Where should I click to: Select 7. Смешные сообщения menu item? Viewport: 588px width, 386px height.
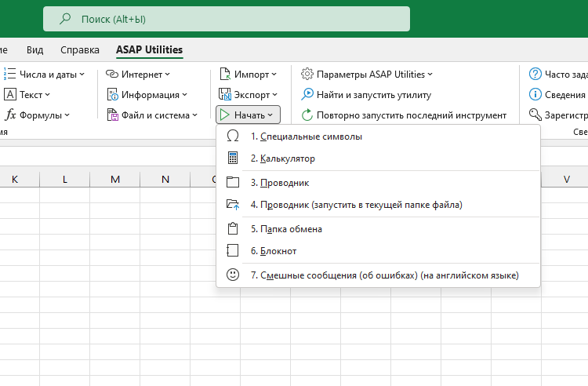tap(379, 275)
